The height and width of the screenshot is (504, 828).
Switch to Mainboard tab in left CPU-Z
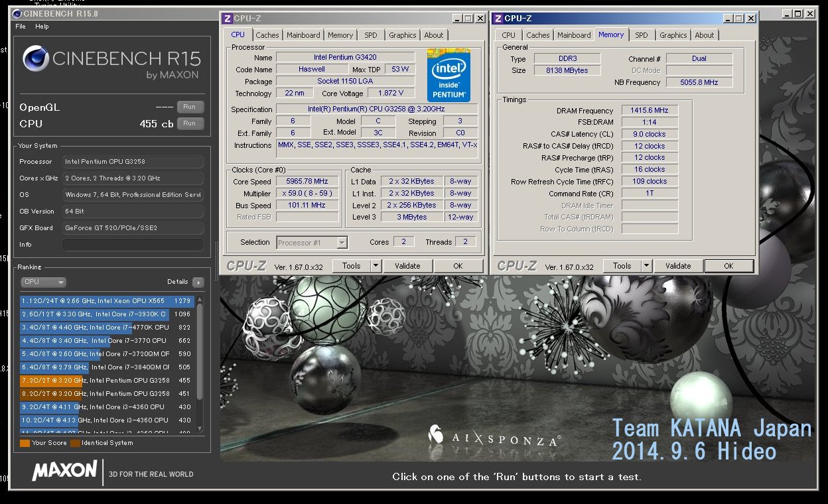tap(303, 35)
